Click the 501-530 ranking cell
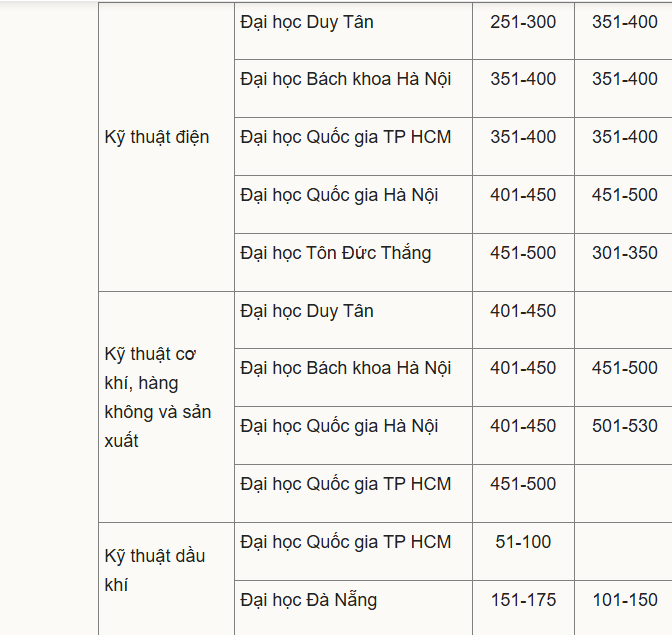This screenshot has height=635, width=672. (625, 426)
